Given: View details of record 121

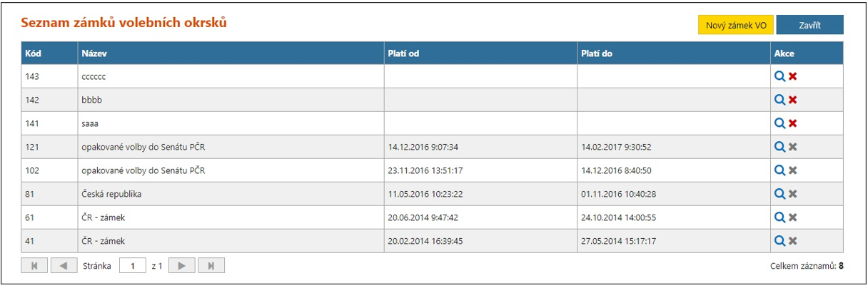Looking at the screenshot, I should coord(779,147).
